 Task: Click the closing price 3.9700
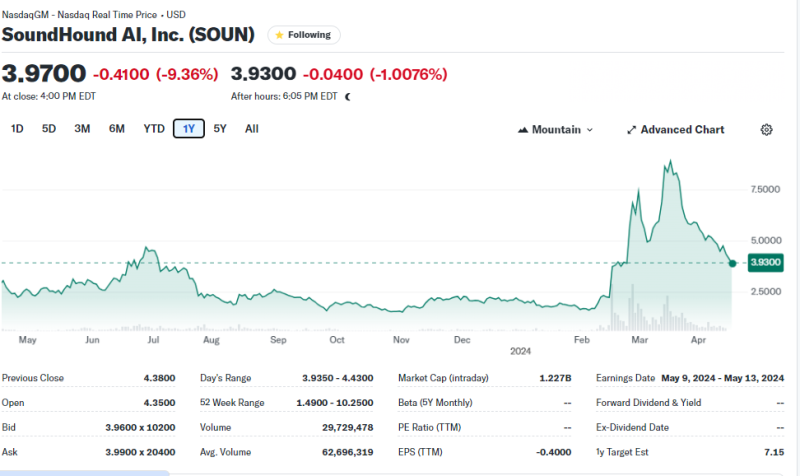(x=44, y=73)
